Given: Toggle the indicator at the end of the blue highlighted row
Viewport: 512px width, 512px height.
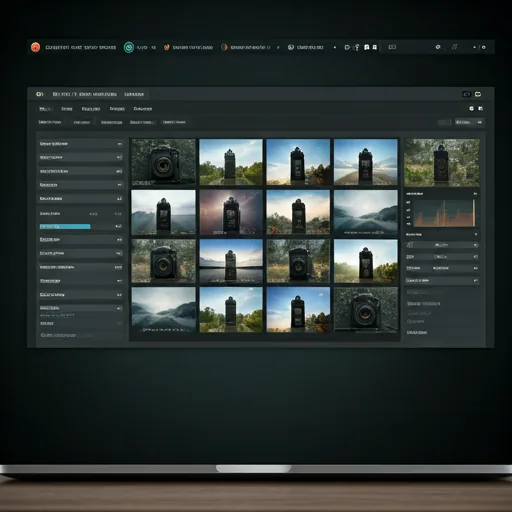Looking at the screenshot, I should (118, 226).
